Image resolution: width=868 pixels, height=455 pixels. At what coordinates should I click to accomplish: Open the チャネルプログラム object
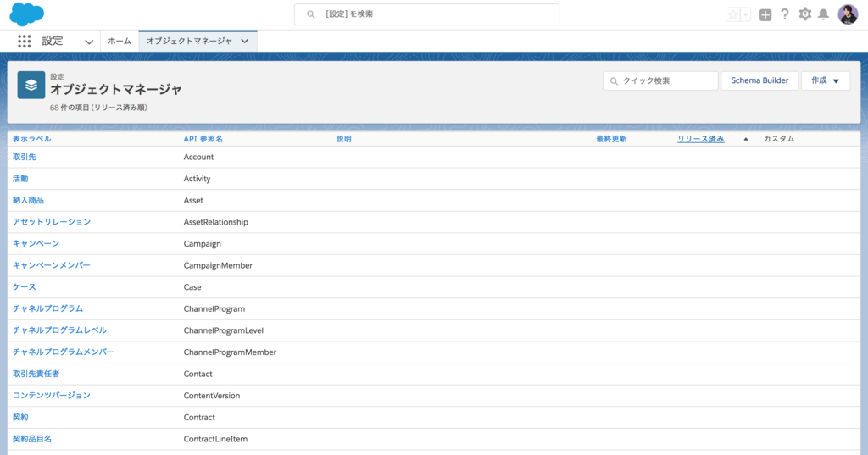[x=48, y=308]
